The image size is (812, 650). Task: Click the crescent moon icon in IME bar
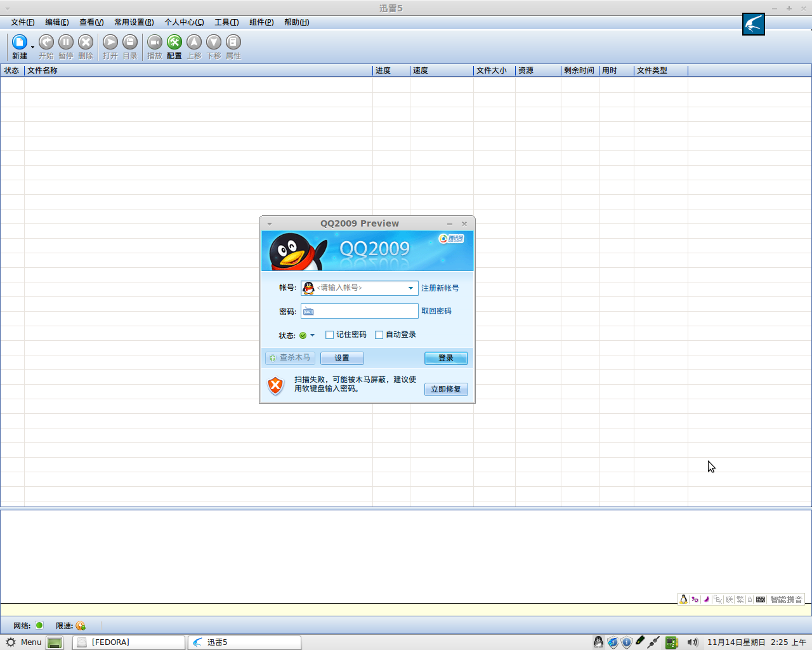(706, 599)
